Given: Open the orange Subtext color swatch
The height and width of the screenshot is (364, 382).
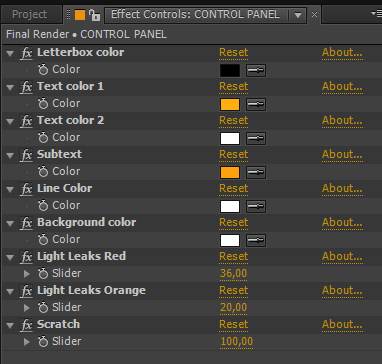Looking at the screenshot, I should 230,173.
